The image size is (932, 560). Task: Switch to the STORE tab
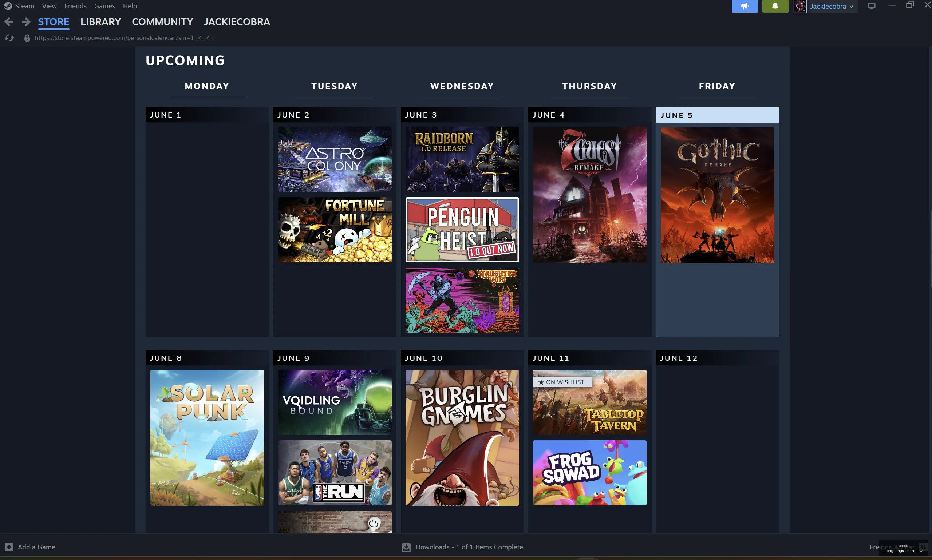click(x=54, y=22)
